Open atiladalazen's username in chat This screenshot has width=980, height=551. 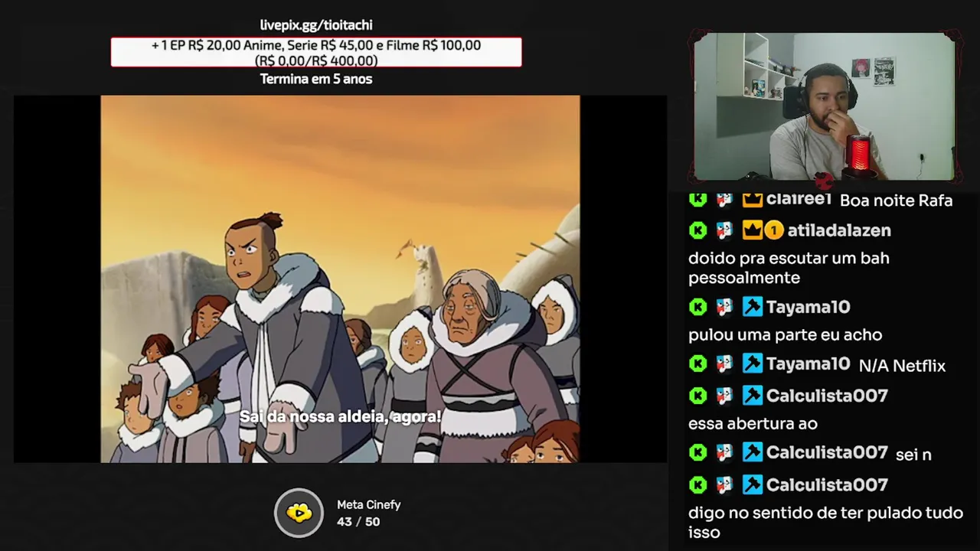839,230
